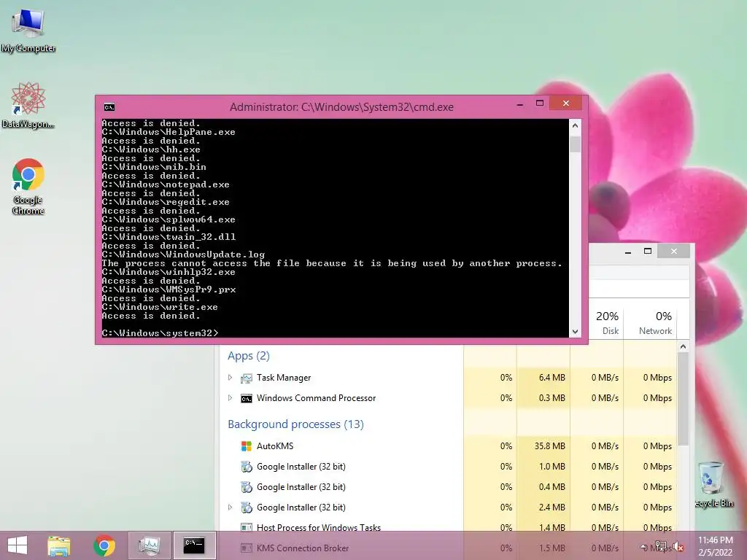Click cmd scrollbar up arrow

[x=575, y=125]
